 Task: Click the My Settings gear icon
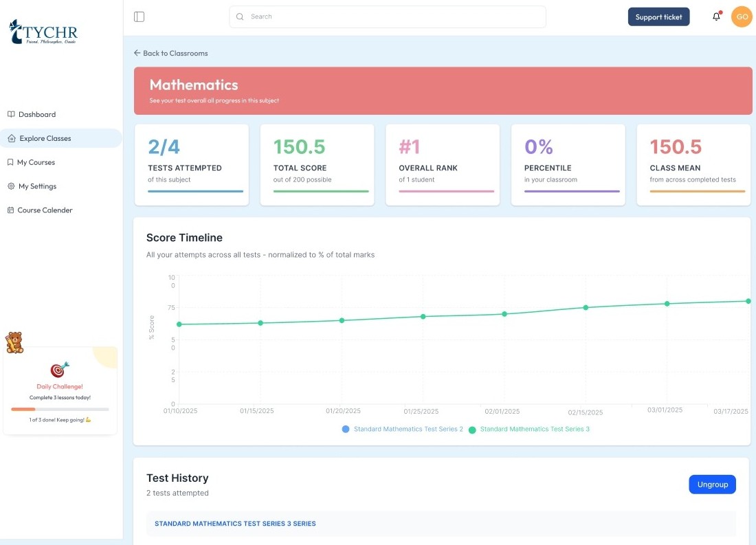click(11, 186)
